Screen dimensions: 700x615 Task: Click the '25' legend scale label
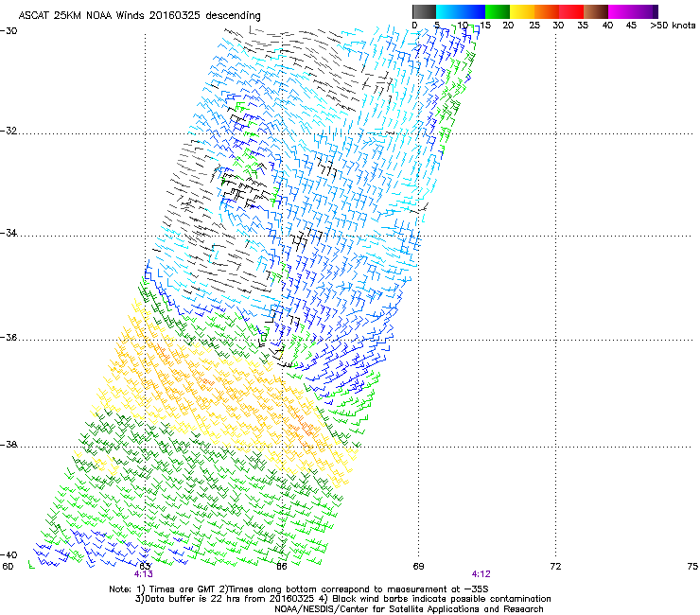[534, 26]
